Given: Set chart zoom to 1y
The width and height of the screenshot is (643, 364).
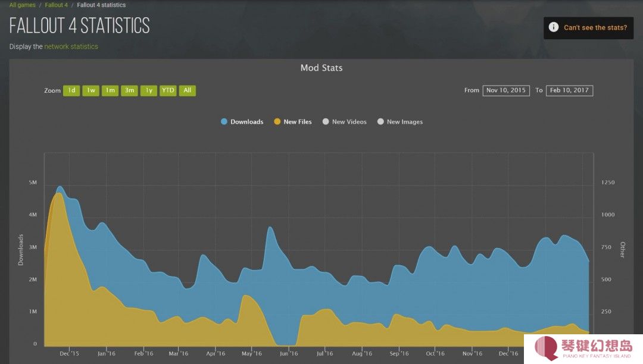Looking at the screenshot, I should coord(148,90).
